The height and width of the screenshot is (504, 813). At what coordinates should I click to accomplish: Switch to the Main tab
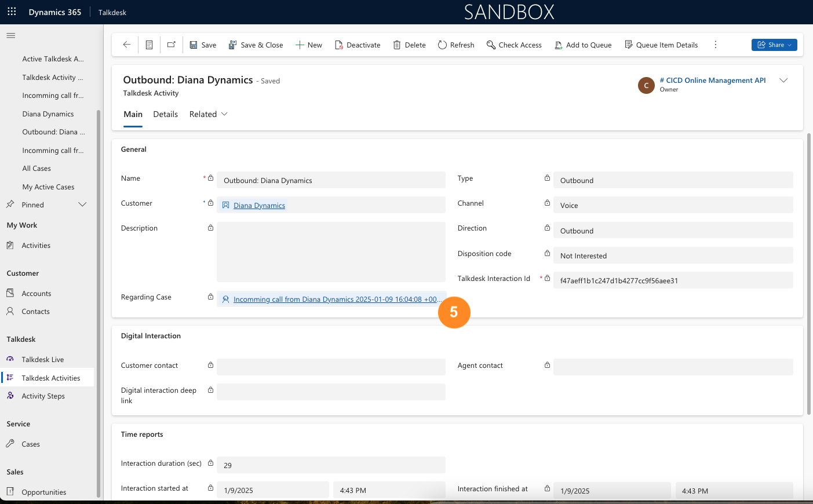coord(133,114)
